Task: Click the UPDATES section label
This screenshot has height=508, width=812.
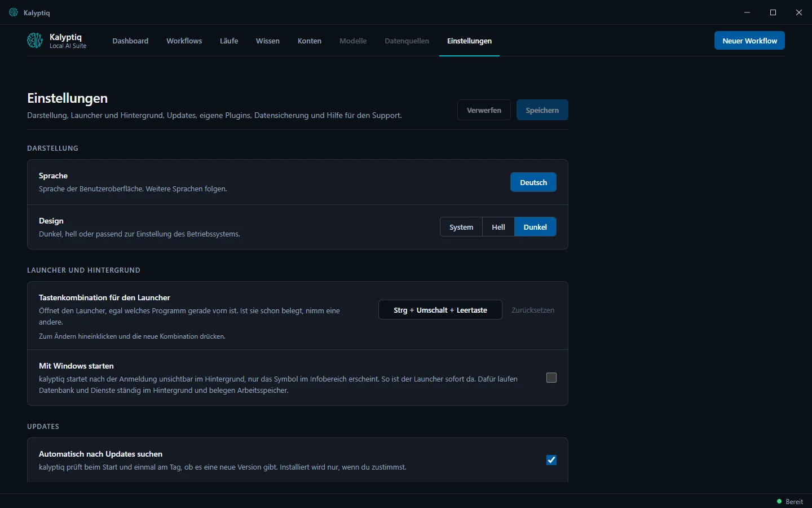Action: (x=43, y=426)
